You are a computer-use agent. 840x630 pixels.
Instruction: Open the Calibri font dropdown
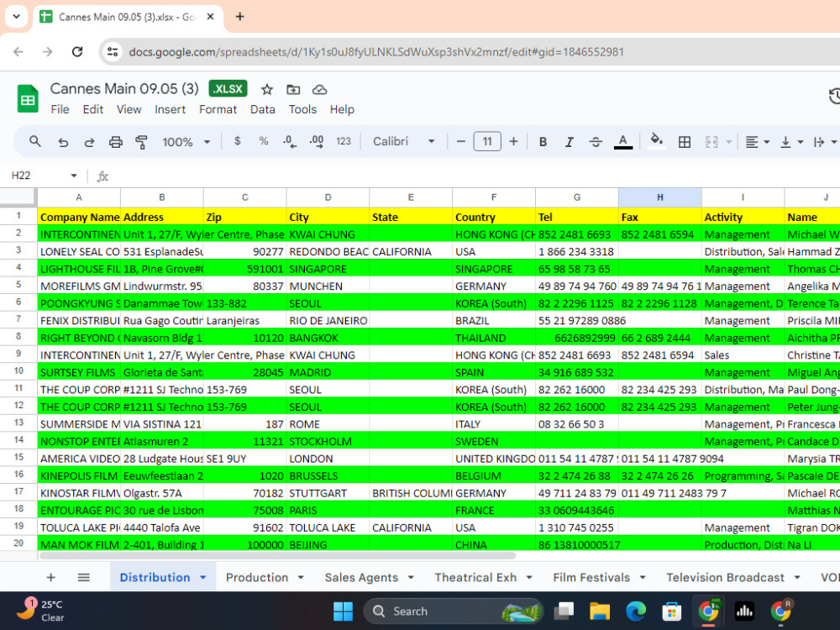click(404, 141)
